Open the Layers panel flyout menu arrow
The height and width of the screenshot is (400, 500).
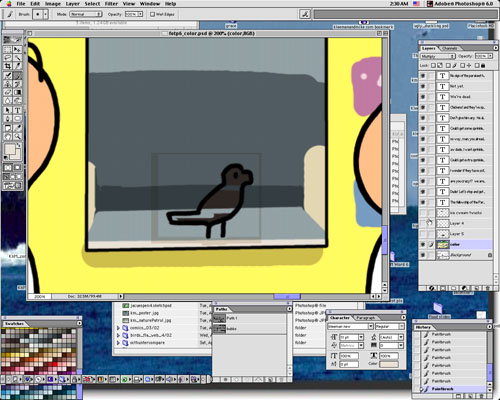pos(495,48)
